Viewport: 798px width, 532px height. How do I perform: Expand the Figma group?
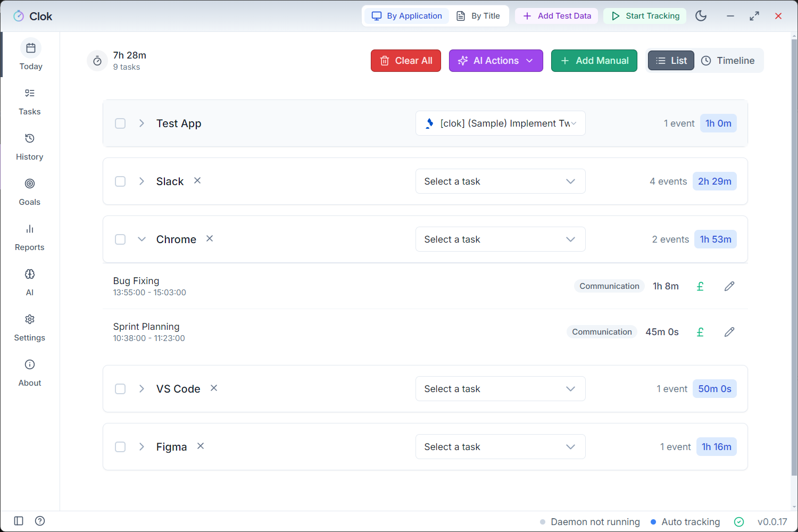(142, 447)
